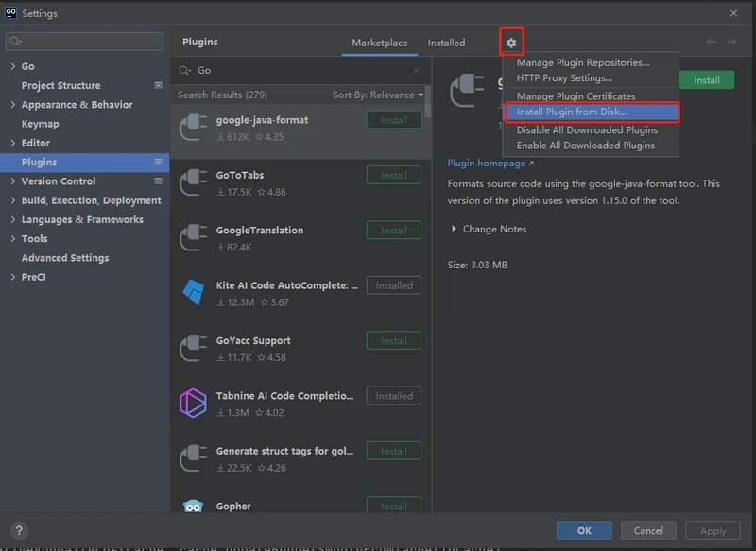Install the GoYacc Support plugin
Screen dimensions: 756x551
[394, 341]
